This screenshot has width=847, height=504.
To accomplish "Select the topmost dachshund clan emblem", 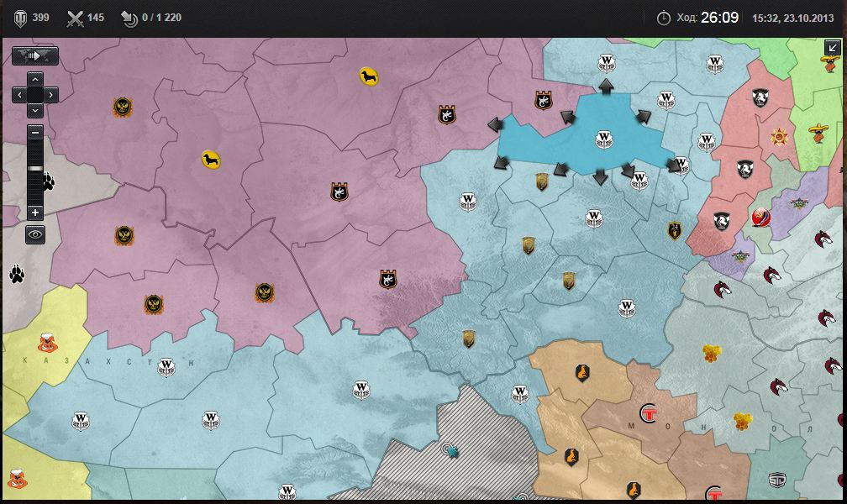I will point(369,76).
